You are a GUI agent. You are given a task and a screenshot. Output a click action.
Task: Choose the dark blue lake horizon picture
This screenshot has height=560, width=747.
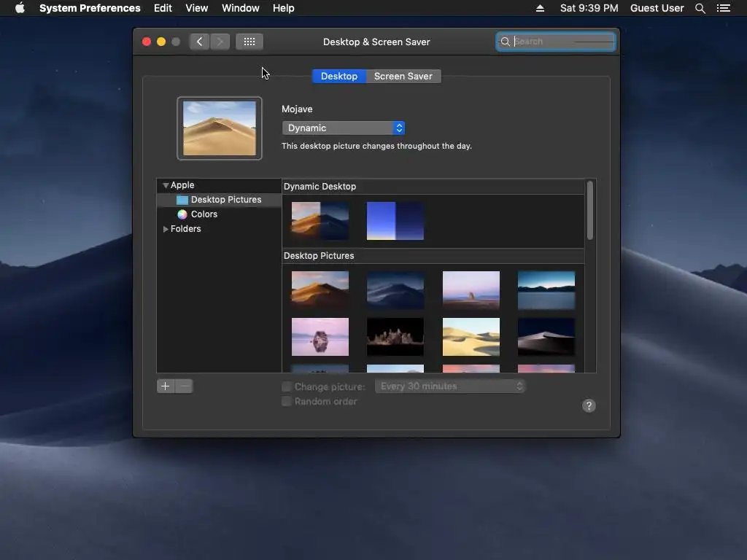(546, 289)
